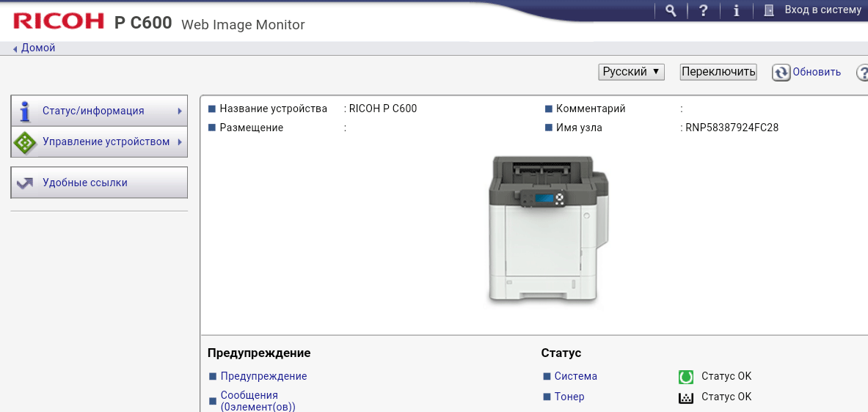Click the refresh arrows icon
Image resolution: width=868 pixels, height=412 pixels.
pos(781,73)
